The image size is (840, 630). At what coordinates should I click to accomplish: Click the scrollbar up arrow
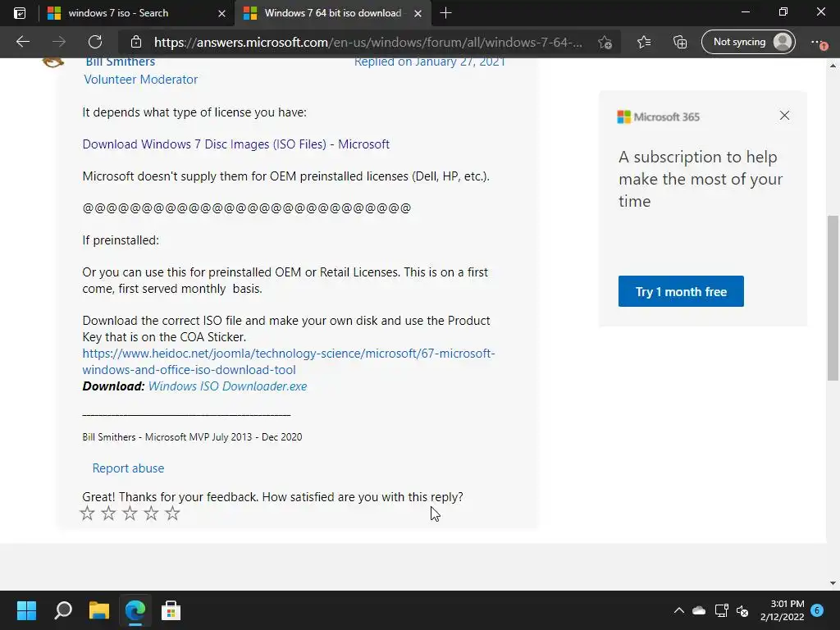pyautogui.click(x=833, y=66)
